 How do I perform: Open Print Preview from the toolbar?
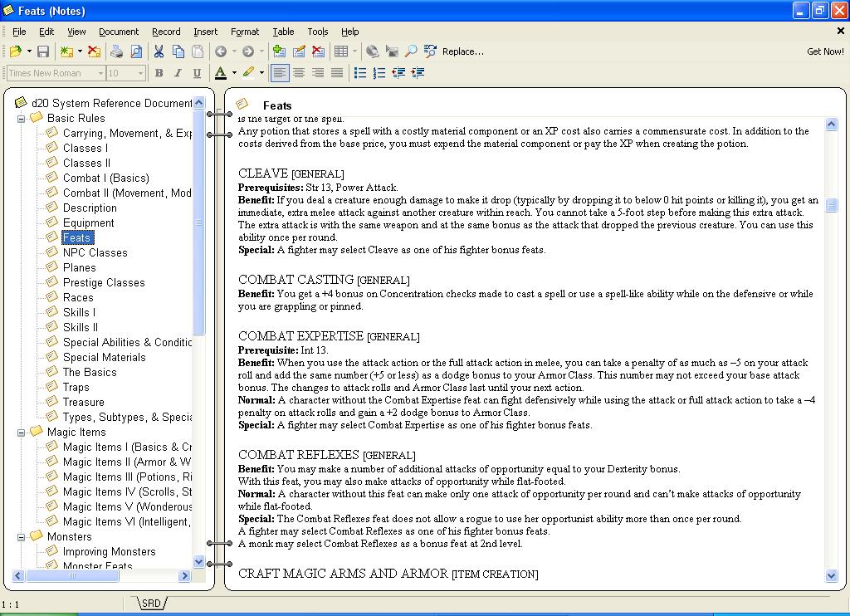[136, 51]
